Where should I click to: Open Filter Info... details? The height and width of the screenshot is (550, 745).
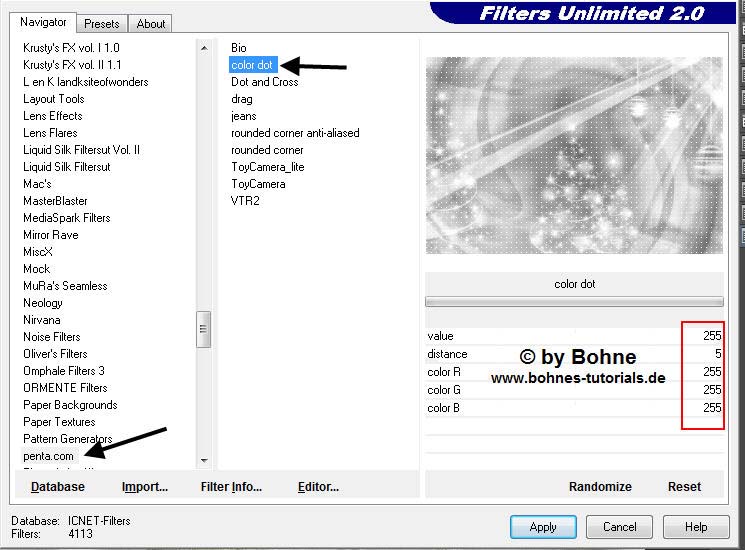231,487
